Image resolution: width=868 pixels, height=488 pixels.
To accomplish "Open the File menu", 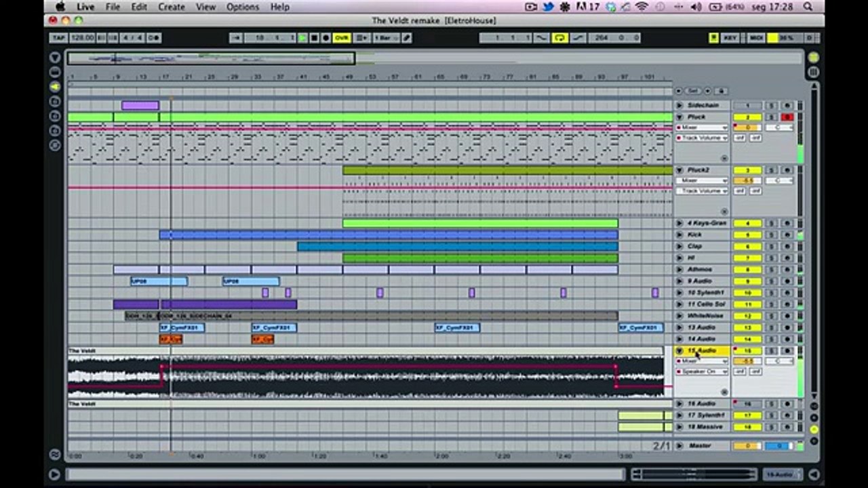I will pos(113,7).
